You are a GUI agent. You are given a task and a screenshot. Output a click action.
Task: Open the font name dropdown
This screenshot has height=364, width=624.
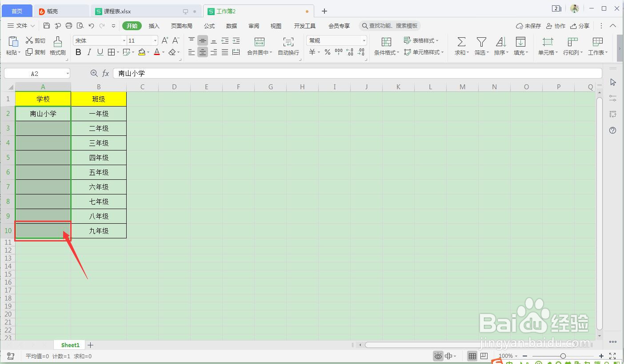click(124, 40)
